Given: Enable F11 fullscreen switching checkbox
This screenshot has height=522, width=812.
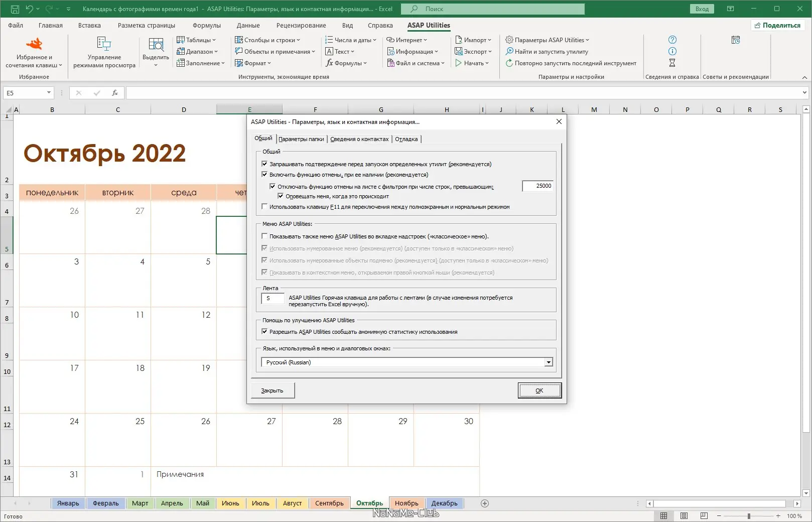Looking at the screenshot, I should (264, 207).
